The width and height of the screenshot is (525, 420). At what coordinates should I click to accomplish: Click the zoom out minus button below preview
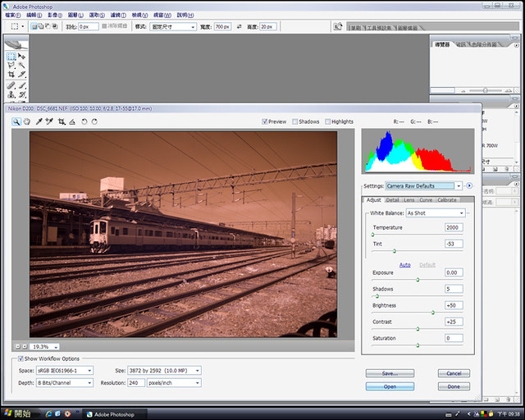tap(18, 346)
